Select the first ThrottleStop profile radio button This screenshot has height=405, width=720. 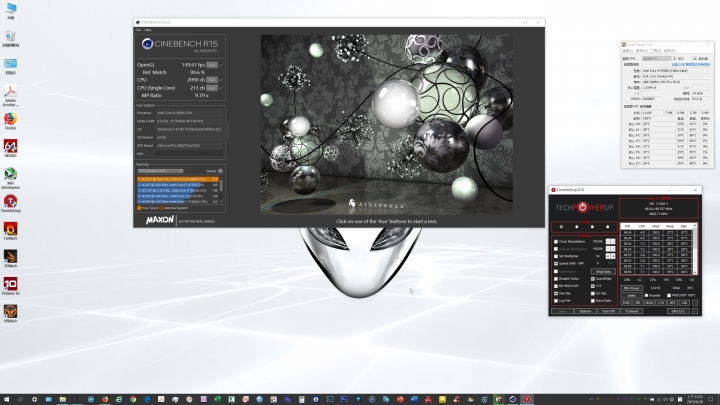coord(561,227)
